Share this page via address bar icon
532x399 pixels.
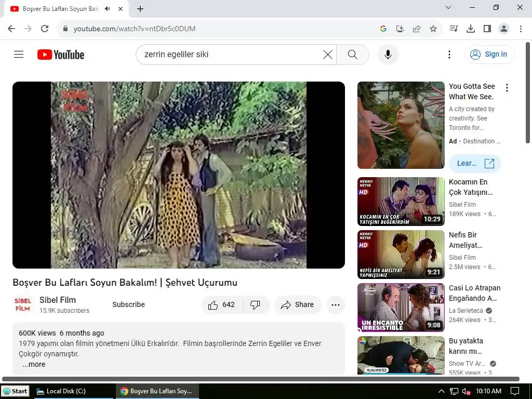click(x=417, y=29)
